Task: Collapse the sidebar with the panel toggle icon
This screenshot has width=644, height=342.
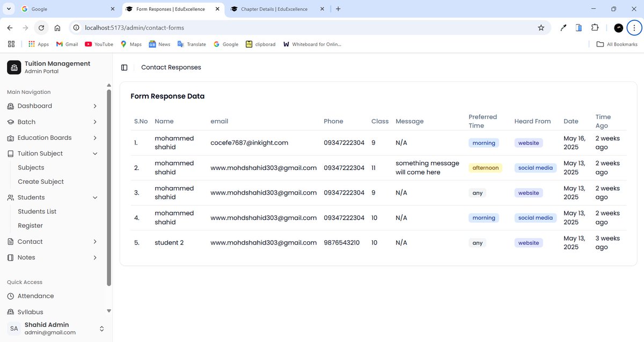Action: tap(124, 67)
